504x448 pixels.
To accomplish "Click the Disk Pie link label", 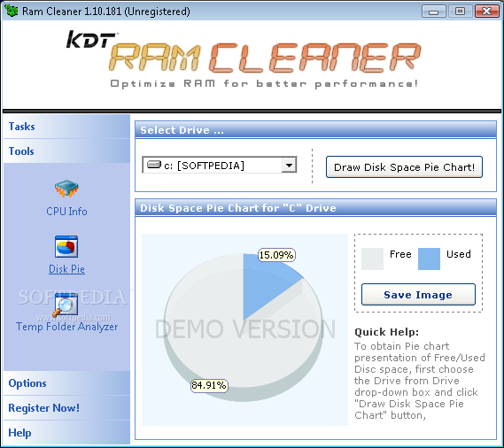I will click(x=66, y=269).
